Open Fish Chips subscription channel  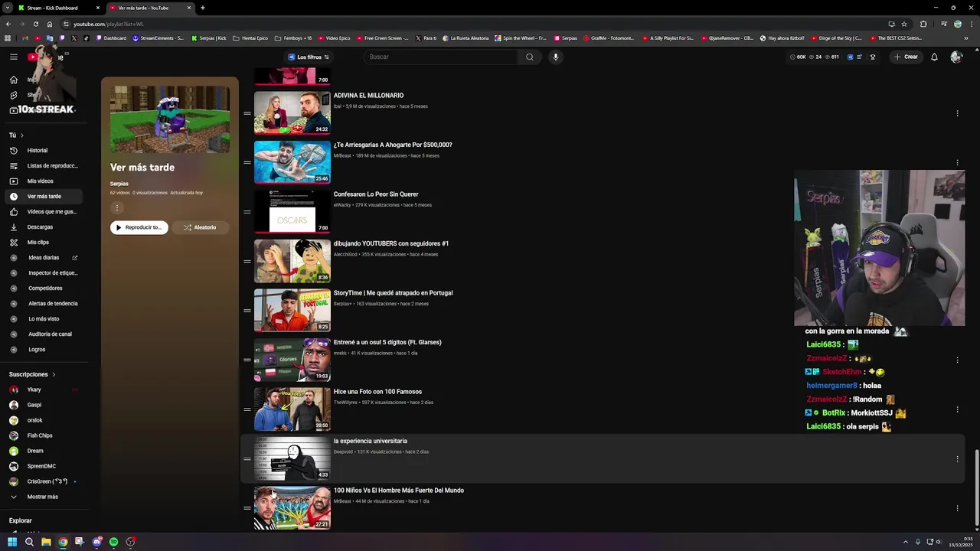(44, 435)
